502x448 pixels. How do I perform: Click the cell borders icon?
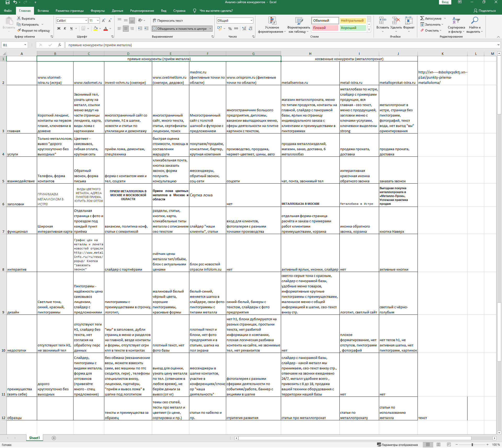tap(83, 28)
